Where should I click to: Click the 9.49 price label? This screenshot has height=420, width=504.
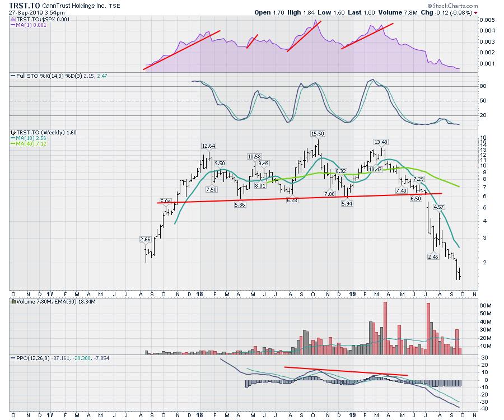click(x=263, y=164)
